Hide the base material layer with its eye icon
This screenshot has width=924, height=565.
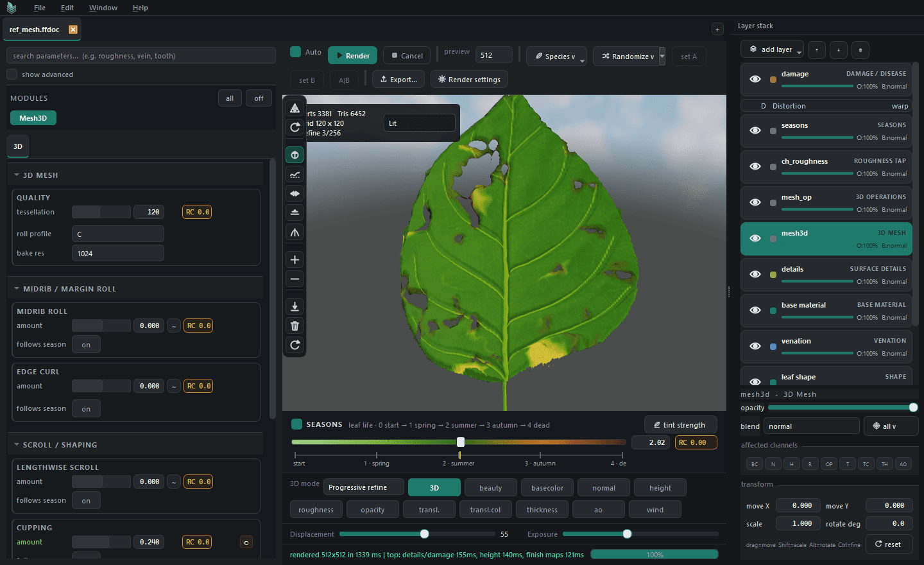tap(755, 310)
